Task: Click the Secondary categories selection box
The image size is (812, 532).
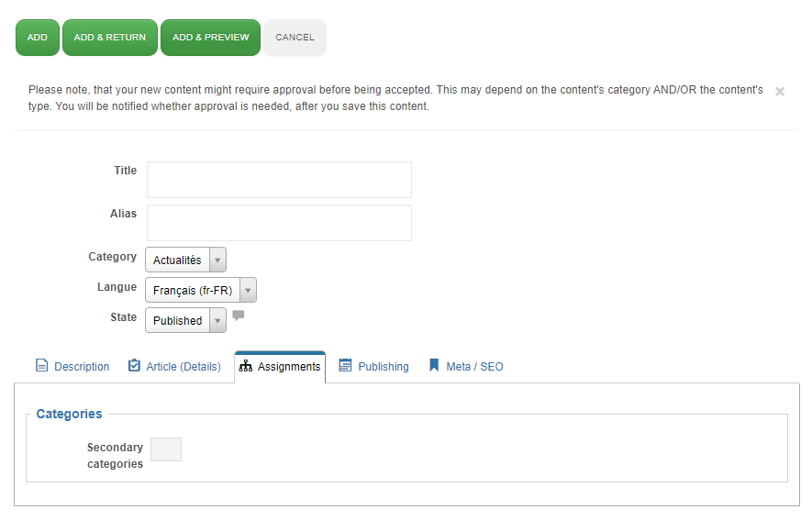Action: tap(166, 449)
